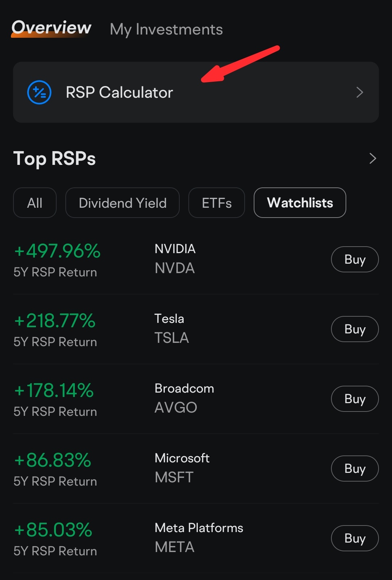This screenshot has height=580, width=392.
Task: Filter Top RSPs by ETFs
Action: 217,203
